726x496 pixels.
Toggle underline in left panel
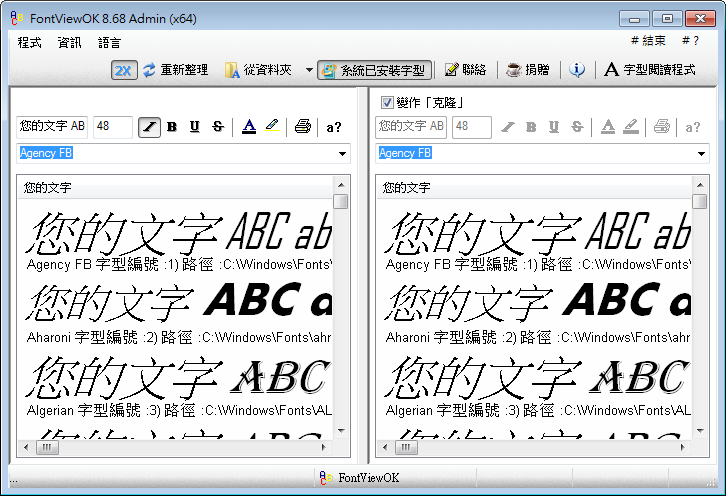click(x=194, y=127)
